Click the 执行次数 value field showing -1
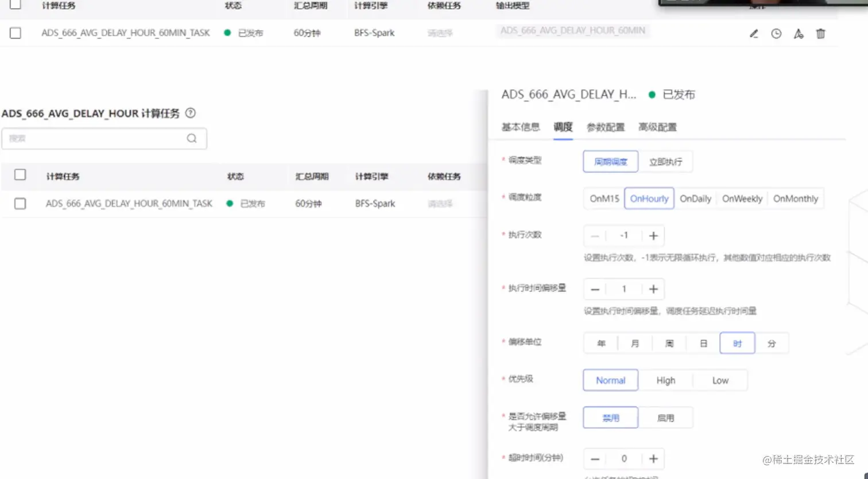This screenshot has width=868, height=479. pos(624,236)
